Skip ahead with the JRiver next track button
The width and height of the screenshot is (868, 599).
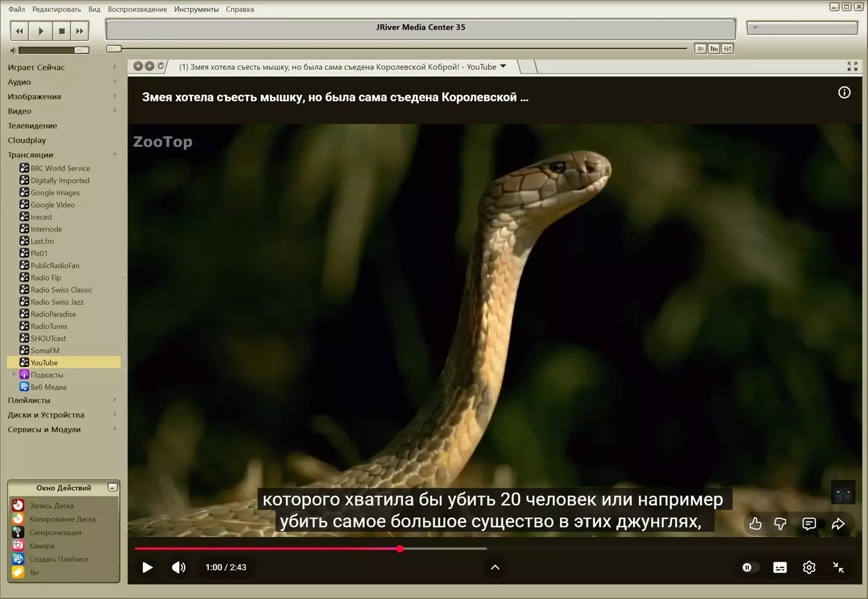coord(80,31)
